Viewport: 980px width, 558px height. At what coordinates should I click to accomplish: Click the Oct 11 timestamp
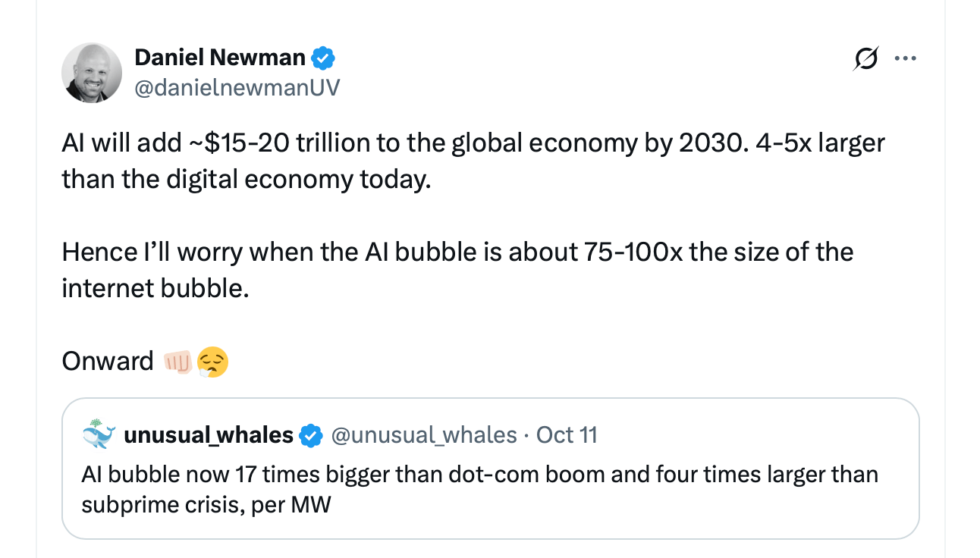[x=567, y=435]
